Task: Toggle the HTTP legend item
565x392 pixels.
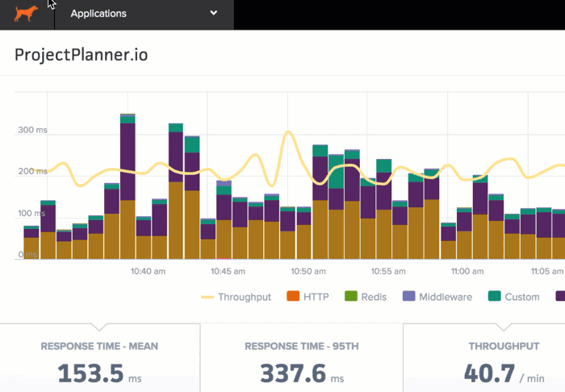Action: [x=308, y=297]
